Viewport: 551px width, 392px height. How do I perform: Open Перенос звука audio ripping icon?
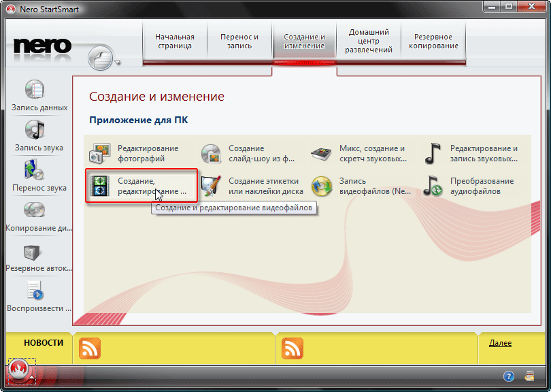(35, 170)
